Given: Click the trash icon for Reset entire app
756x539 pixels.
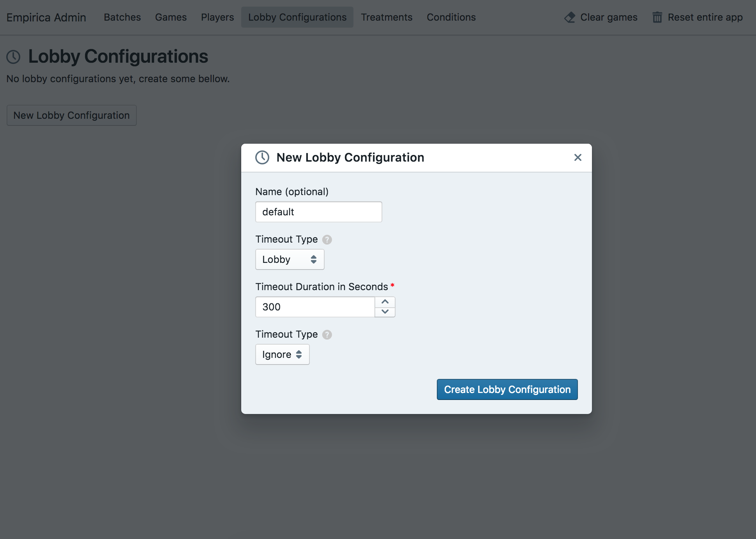Looking at the screenshot, I should [x=657, y=18].
